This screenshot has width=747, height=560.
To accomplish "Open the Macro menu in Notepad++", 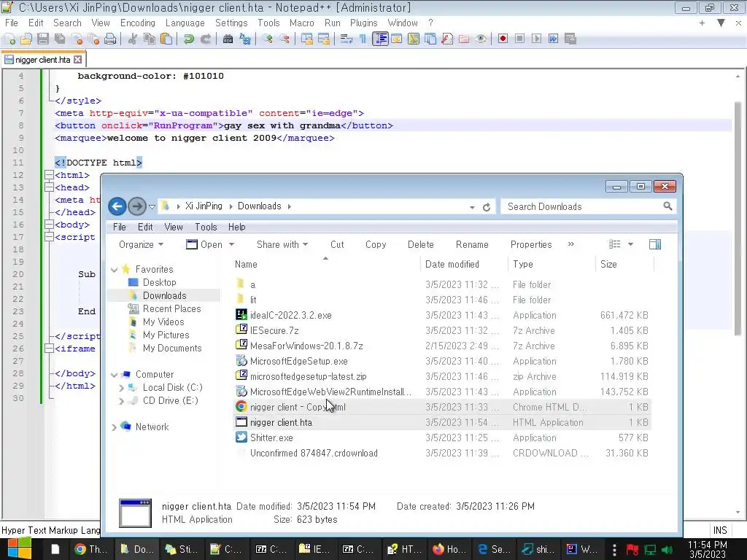I will [x=301, y=23].
